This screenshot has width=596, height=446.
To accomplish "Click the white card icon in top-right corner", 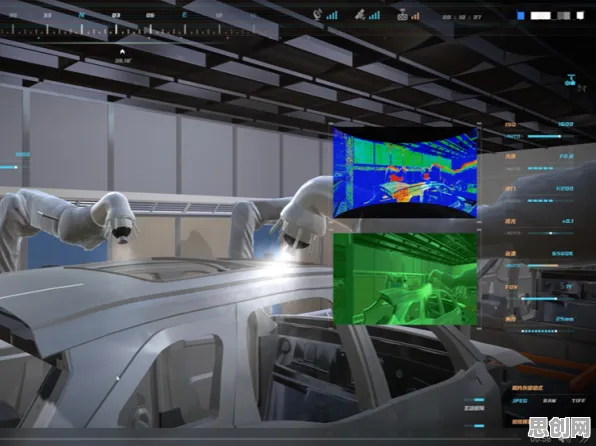I will click(x=580, y=15).
